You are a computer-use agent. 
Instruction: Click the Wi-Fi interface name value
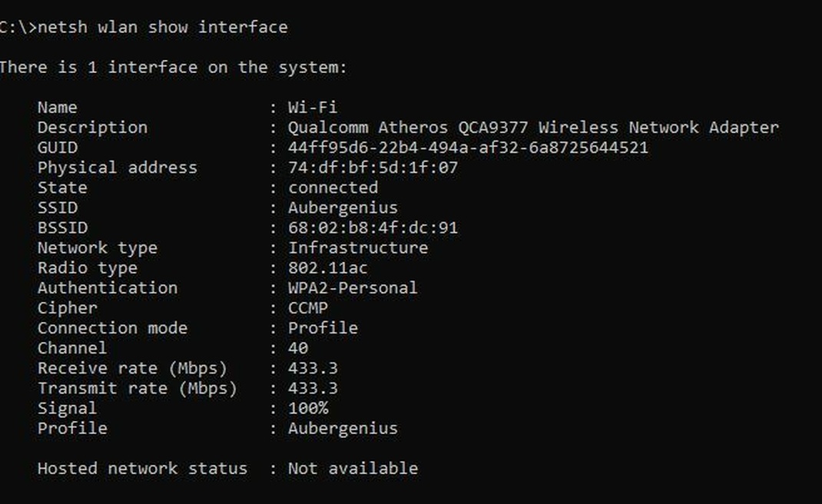tap(313, 108)
